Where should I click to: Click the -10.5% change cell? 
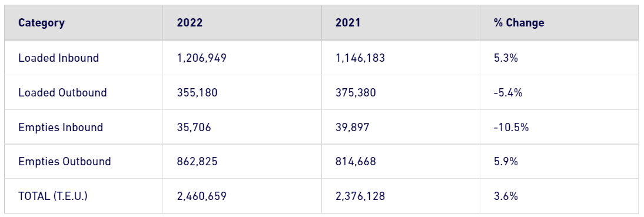coord(512,127)
